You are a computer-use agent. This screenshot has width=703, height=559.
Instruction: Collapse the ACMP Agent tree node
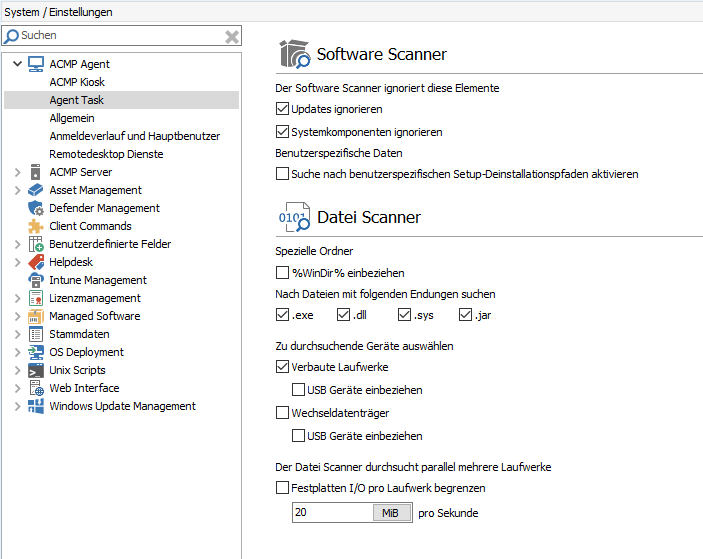(x=17, y=64)
